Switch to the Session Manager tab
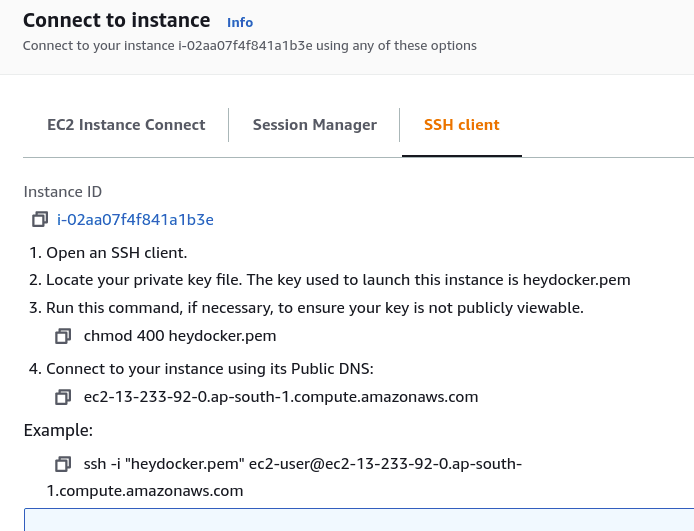 coord(315,125)
